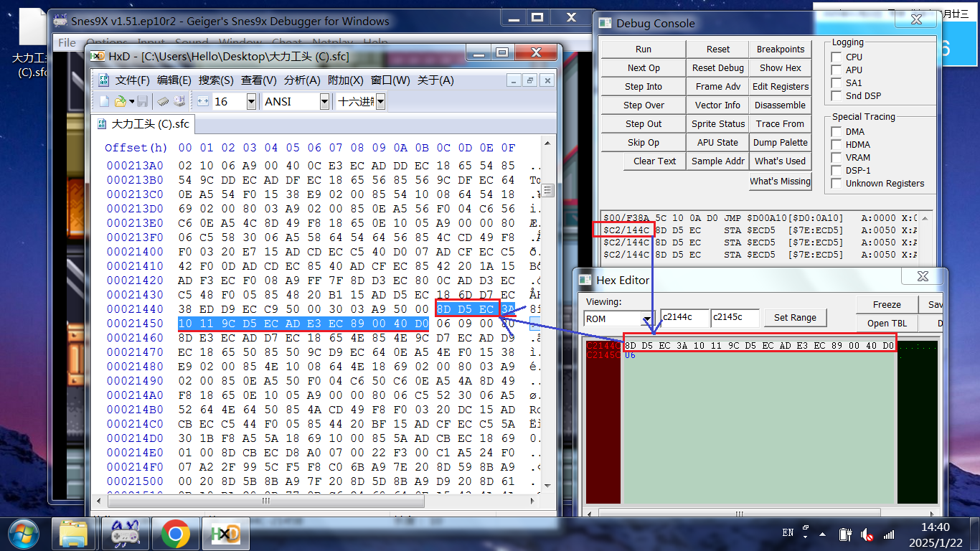
Task: Open 文件(F) menu in HxD
Action: point(133,80)
